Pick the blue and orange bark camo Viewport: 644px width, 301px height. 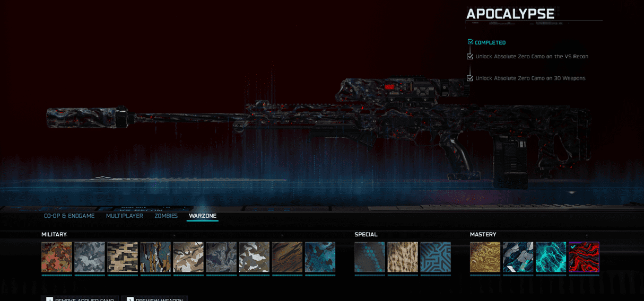(x=155, y=257)
